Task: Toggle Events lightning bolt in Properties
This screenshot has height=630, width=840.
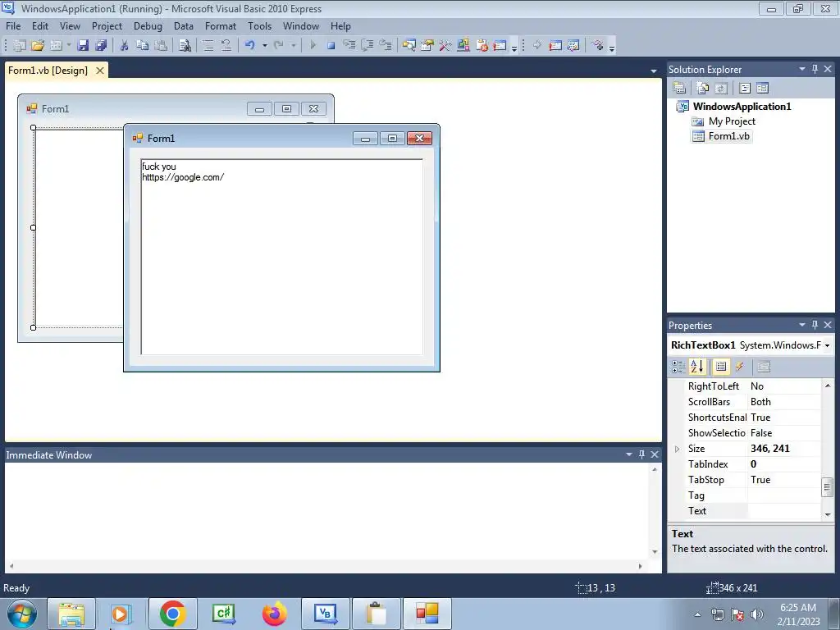Action: (x=739, y=367)
